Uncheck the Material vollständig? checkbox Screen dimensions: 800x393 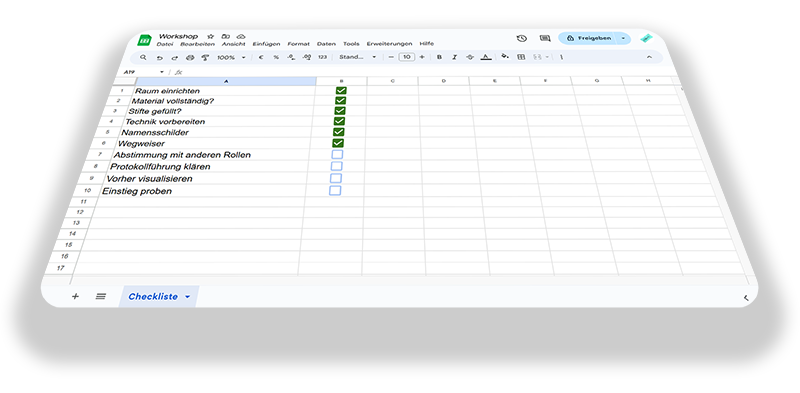coord(340,101)
